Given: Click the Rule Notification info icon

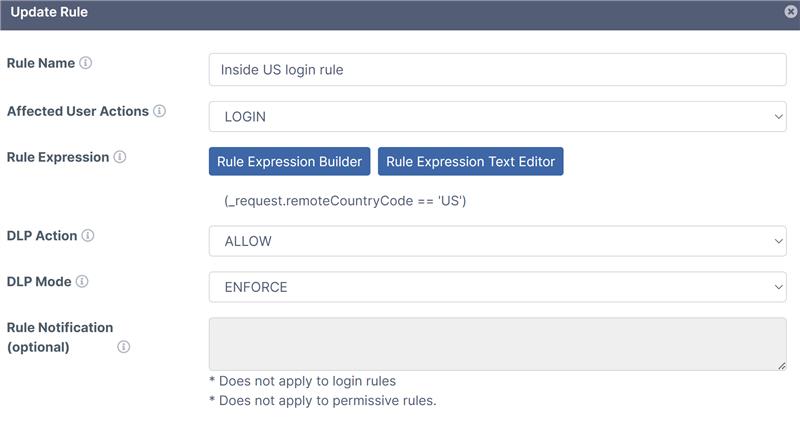Looking at the screenshot, I should [x=124, y=347].
